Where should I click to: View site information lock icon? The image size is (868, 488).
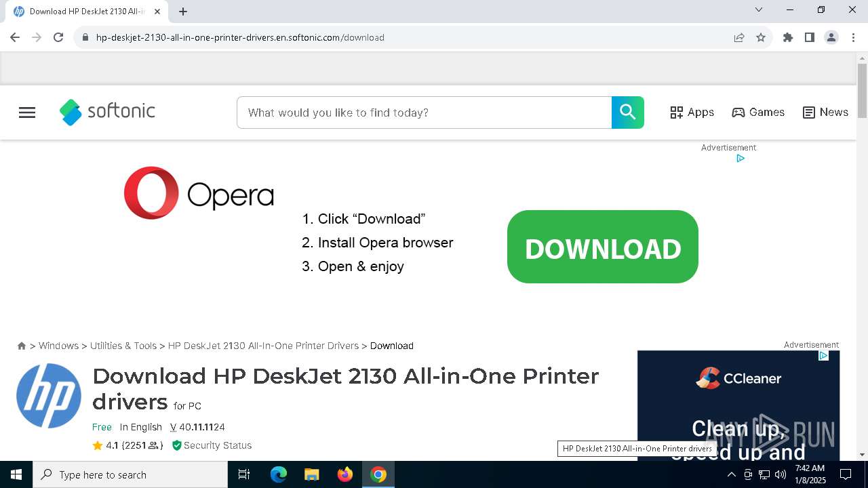[85, 37]
